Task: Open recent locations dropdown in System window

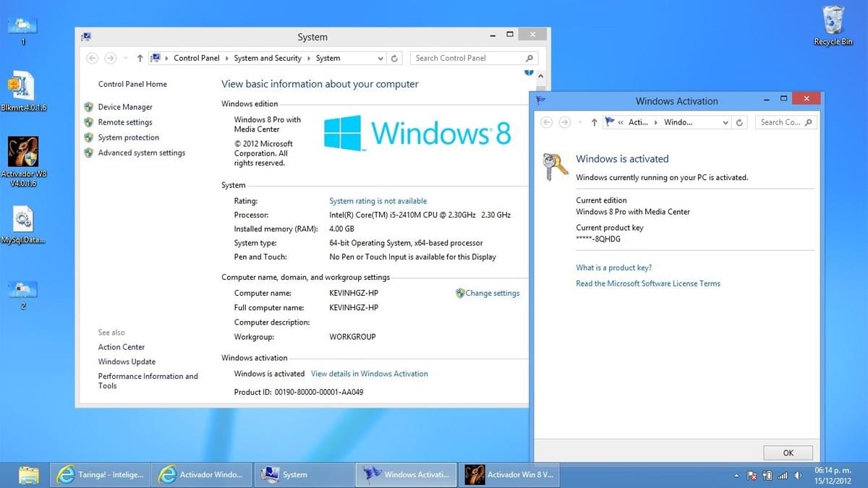Action: click(125, 58)
